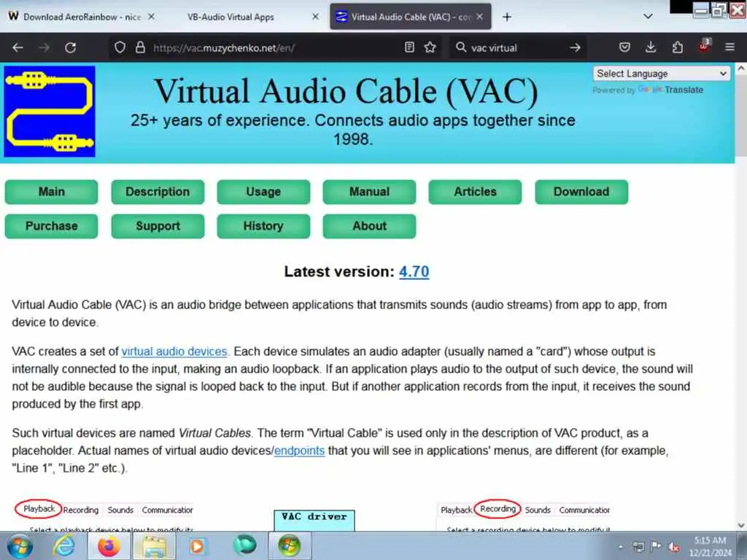Open Windows Explorer folder in taskbar
747x560 pixels.
pos(153,546)
